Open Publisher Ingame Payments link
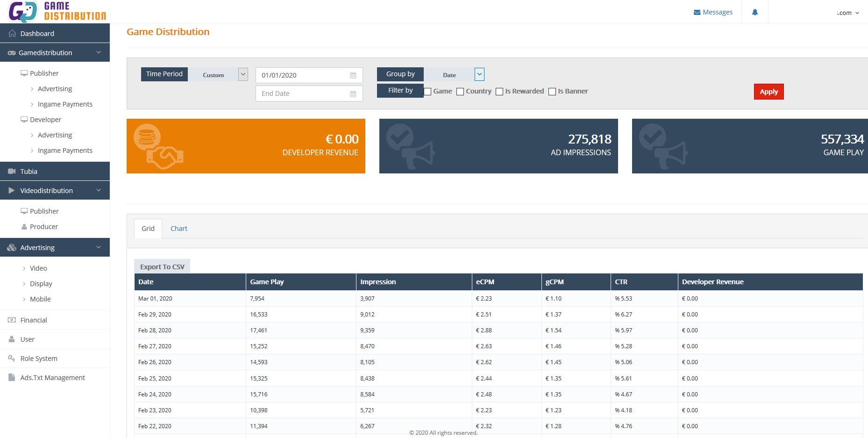Image resolution: width=868 pixels, height=438 pixels. (65, 104)
